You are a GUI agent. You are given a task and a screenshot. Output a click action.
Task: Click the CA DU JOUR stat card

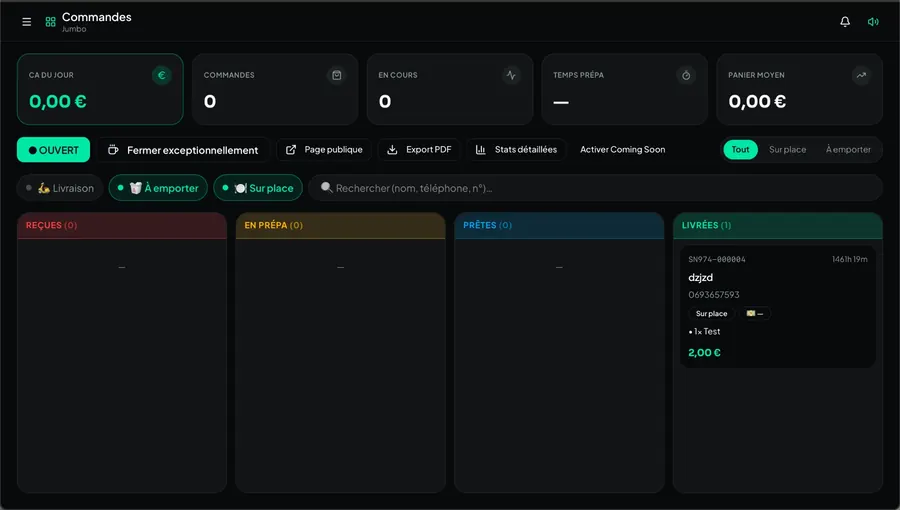[100, 89]
